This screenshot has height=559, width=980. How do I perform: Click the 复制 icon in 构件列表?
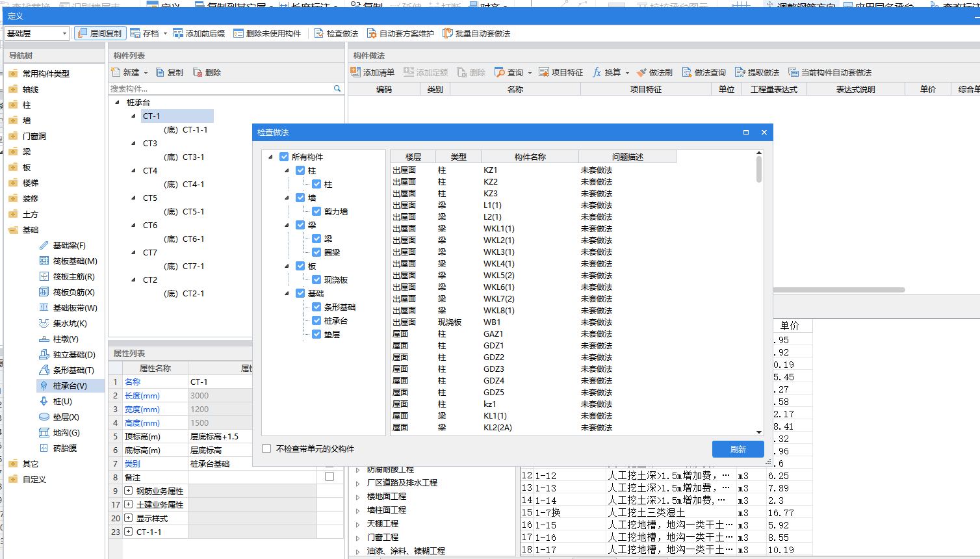click(x=160, y=72)
